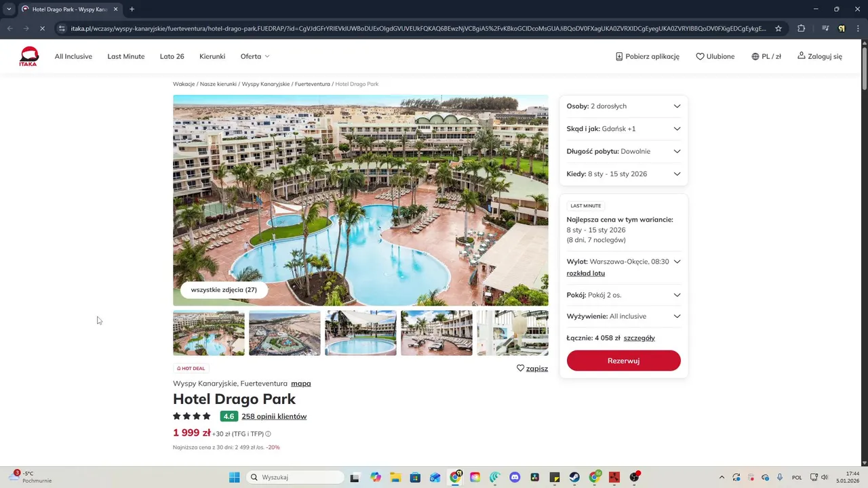The height and width of the screenshot is (488, 868).
Task: View site information icon in address bar
Action: coord(62,28)
